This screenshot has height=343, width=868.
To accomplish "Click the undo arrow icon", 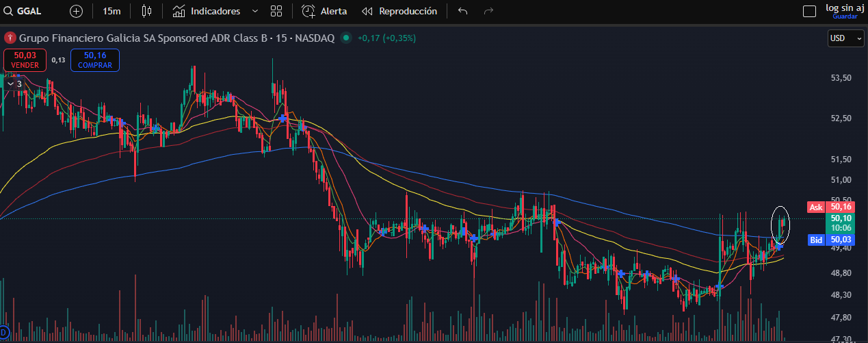I will [x=463, y=12].
